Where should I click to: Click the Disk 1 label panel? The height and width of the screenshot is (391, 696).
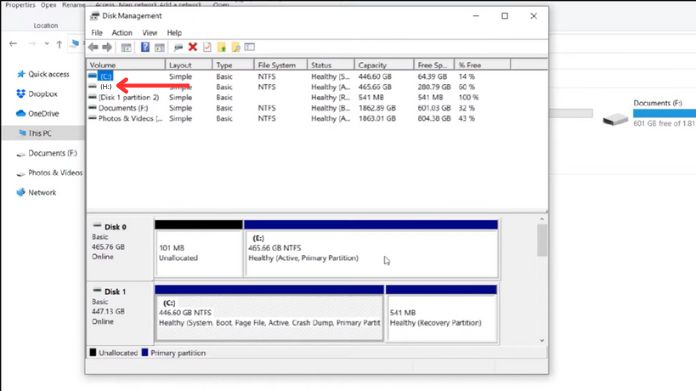[120, 312]
